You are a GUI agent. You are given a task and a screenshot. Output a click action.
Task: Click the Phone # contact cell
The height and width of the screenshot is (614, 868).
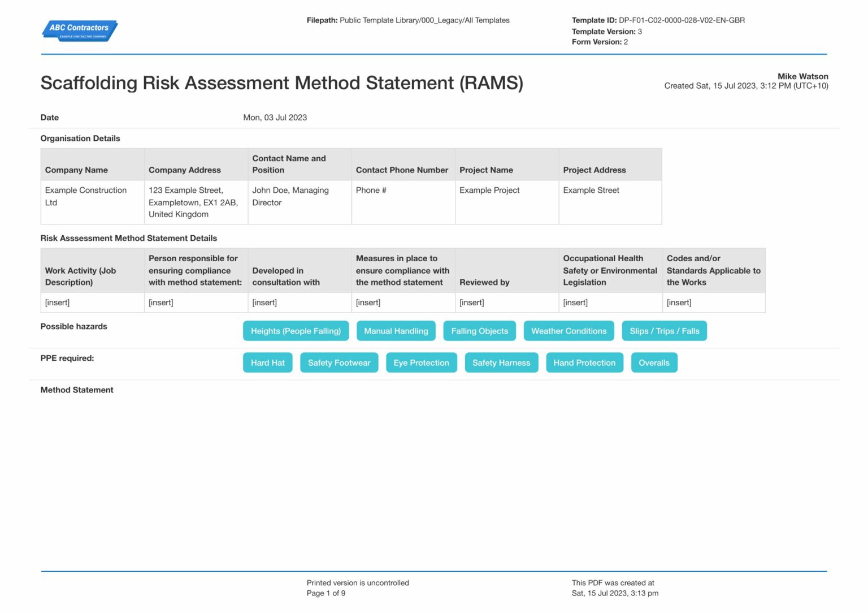(x=403, y=202)
